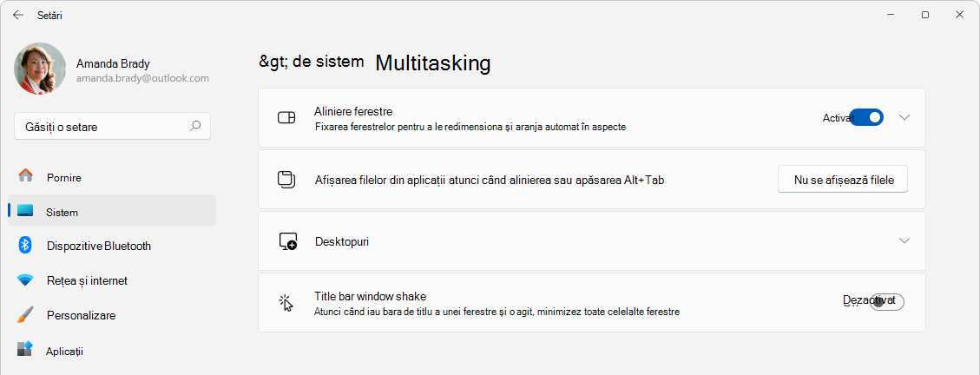The height and width of the screenshot is (375, 980).
Task: Go to Personalizare settings
Action: tap(81, 315)
